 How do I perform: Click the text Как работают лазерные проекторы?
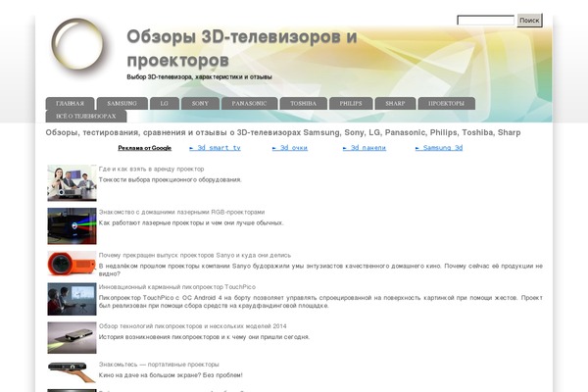click(191, 222)
